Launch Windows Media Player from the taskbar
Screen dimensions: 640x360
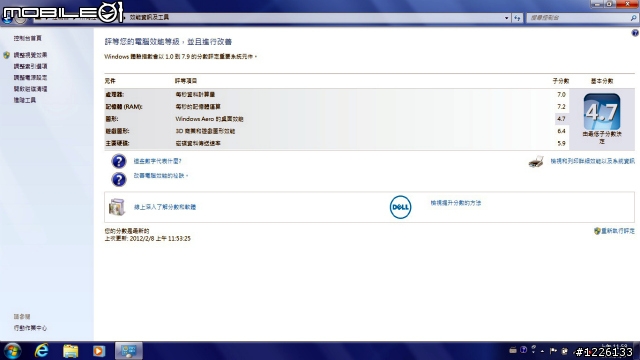tap(99, 351)
